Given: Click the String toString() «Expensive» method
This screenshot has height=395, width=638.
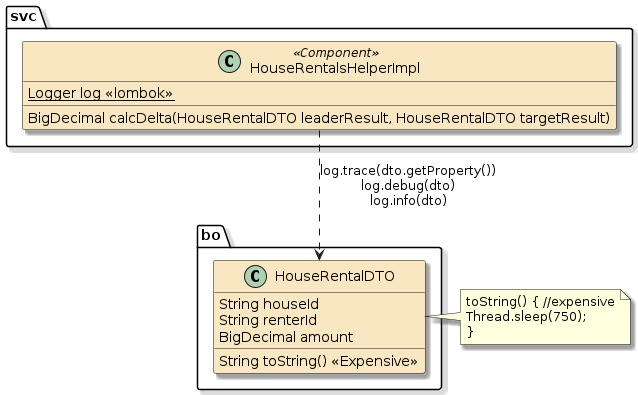Looking at the screenshot, I should 318,361.
